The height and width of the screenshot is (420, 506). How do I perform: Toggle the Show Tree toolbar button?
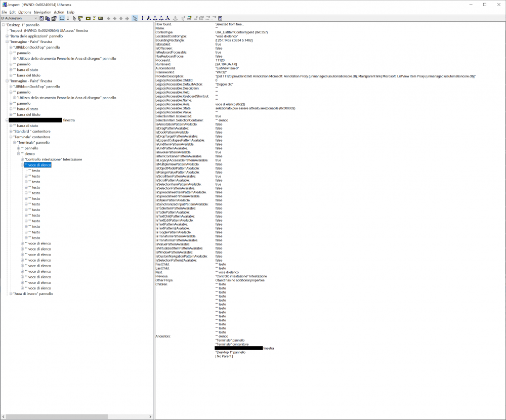(x=135, y=18)
